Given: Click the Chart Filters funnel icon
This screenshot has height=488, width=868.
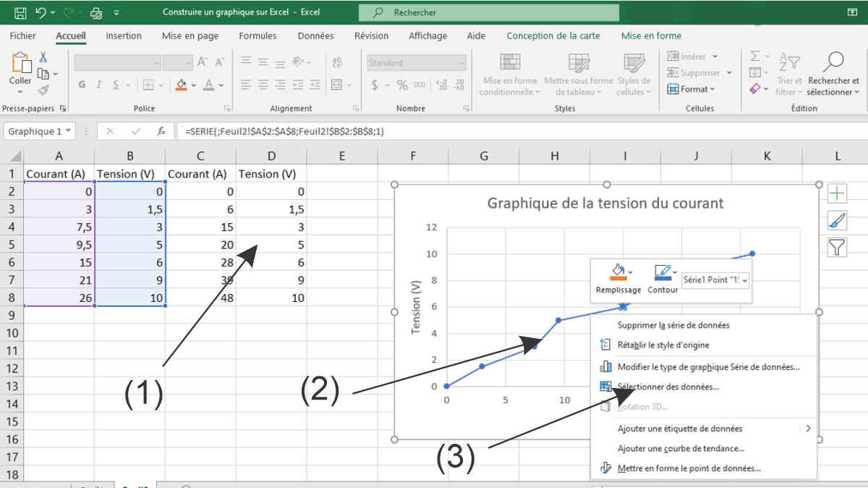Looking at the screenshot, I should click(837, 248).
